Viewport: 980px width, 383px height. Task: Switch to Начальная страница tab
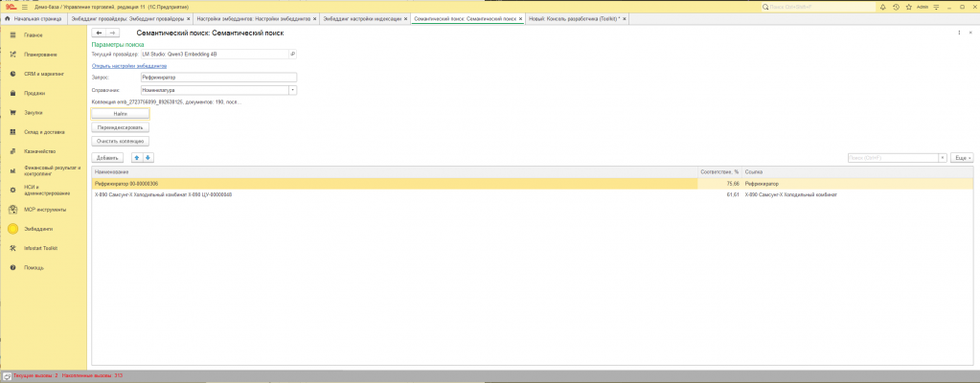point(34,19)
